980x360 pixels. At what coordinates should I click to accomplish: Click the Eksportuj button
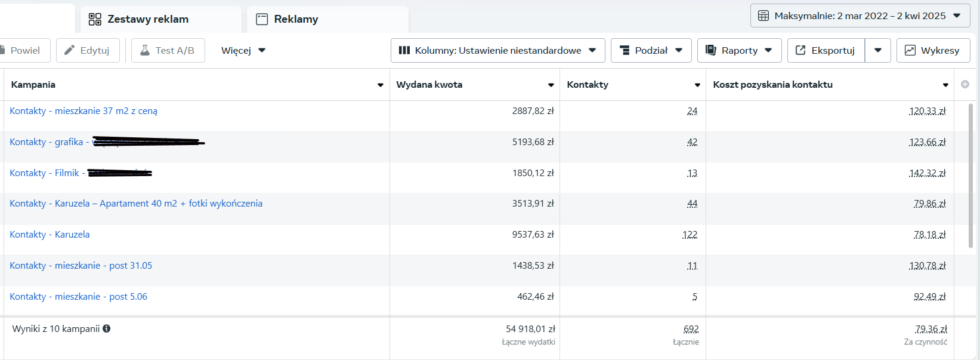(826, 51)
